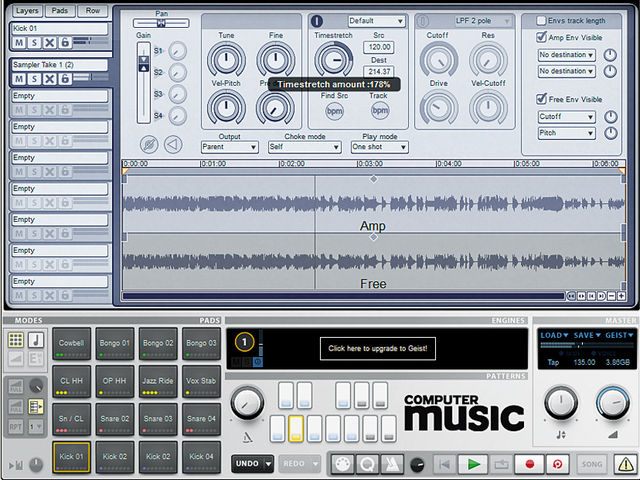The width and height of the screenshot is (640, 480).
Task: Click the quantize Q icon
Action: [367, 464]
